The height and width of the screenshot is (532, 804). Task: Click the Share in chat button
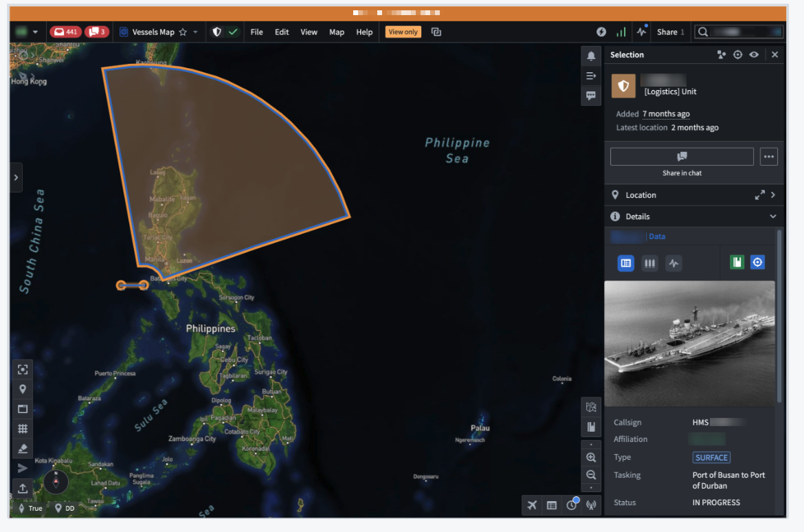(682, 157)
